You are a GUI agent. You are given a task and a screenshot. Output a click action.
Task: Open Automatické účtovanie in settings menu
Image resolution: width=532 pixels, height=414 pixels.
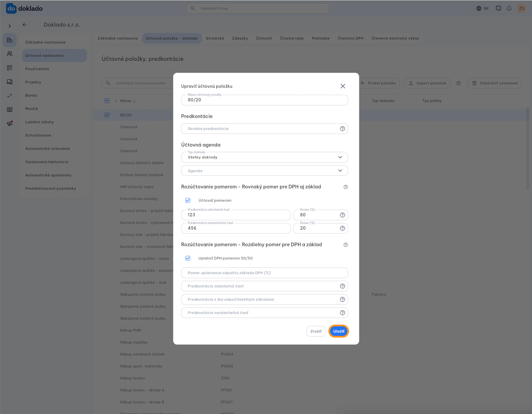[54, 149]
